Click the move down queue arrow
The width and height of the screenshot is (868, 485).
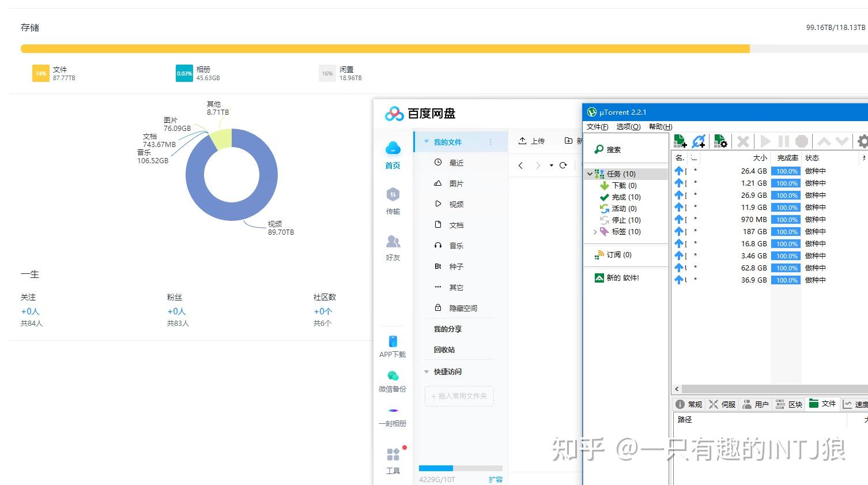click(842, 141)
